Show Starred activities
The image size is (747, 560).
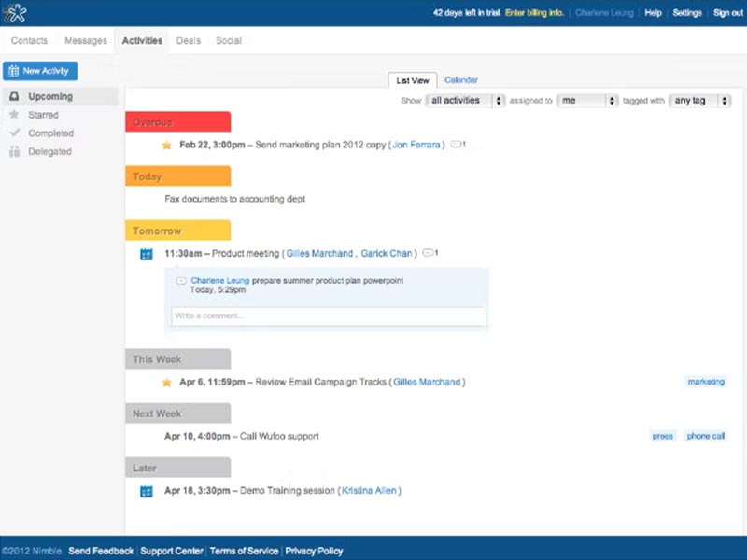coord(43,115)
